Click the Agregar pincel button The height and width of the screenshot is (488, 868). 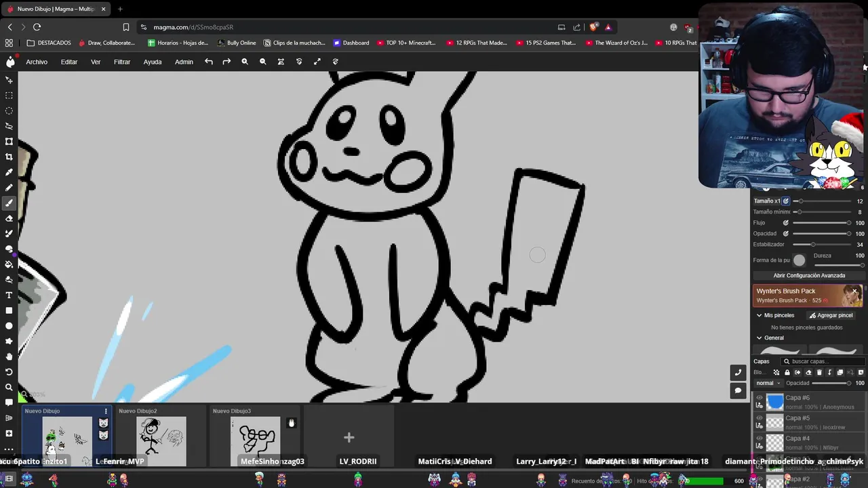tap(830, 315)
